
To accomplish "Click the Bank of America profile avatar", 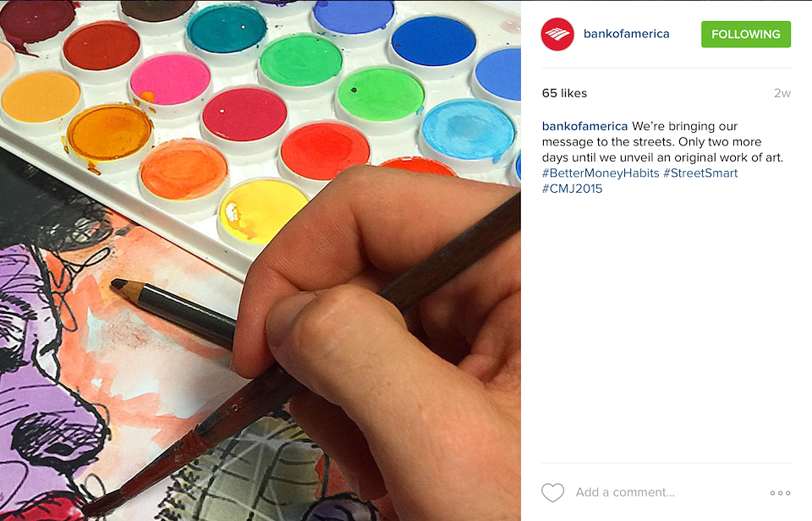I will pos(557,34).
